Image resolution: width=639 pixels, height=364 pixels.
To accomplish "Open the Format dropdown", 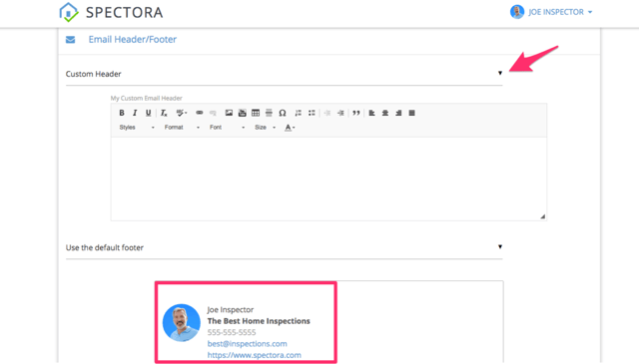I will pyautogui.click(x=182, y=128).
